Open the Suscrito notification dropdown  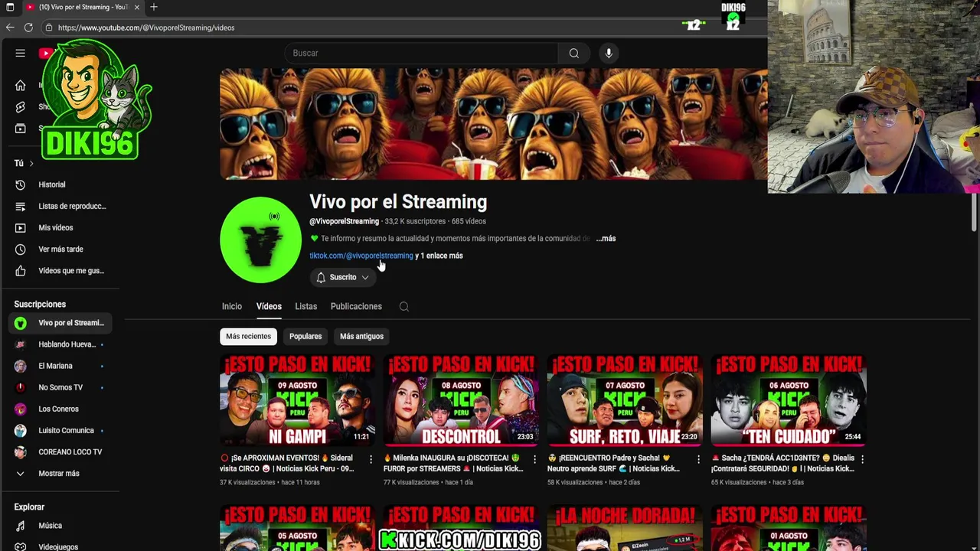(342, 277)
